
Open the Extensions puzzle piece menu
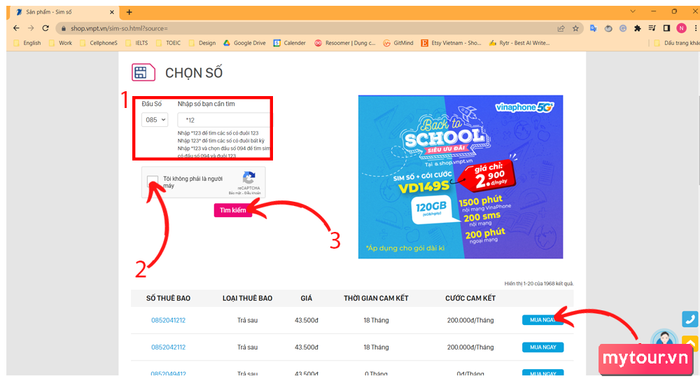point(638,28)
